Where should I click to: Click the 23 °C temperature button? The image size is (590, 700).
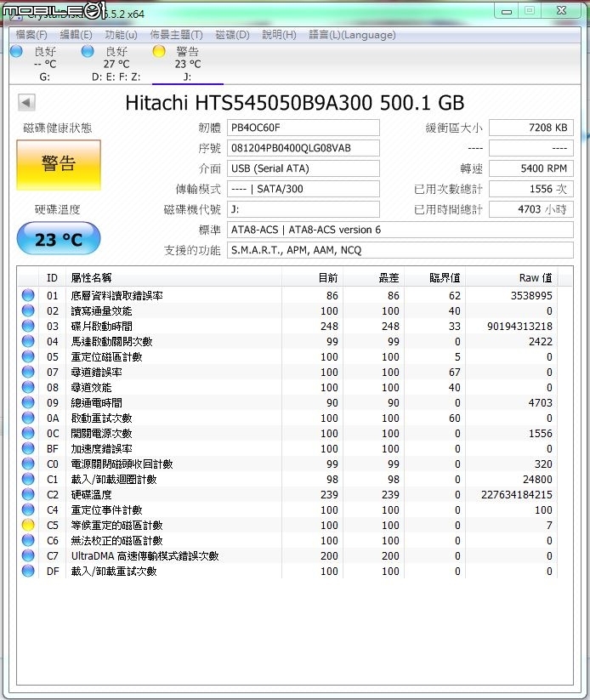59,239
